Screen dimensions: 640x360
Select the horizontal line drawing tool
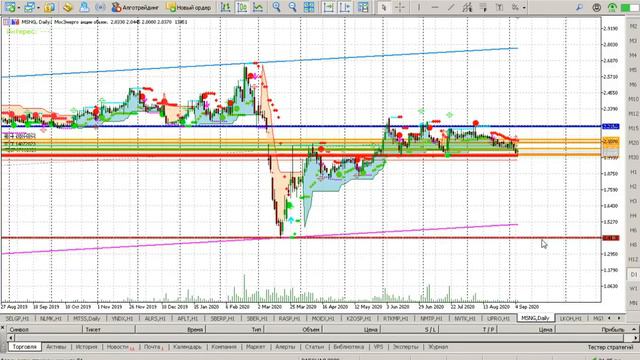[435, 7]
